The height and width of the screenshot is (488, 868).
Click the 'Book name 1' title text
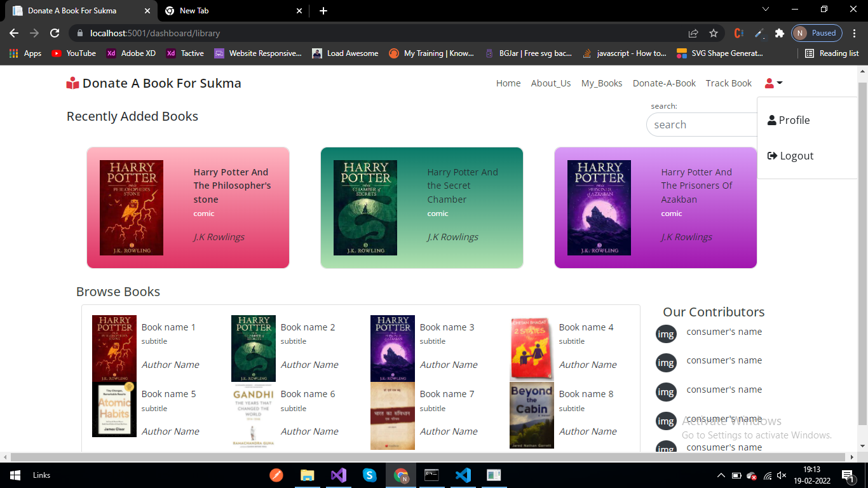point(168,327)
